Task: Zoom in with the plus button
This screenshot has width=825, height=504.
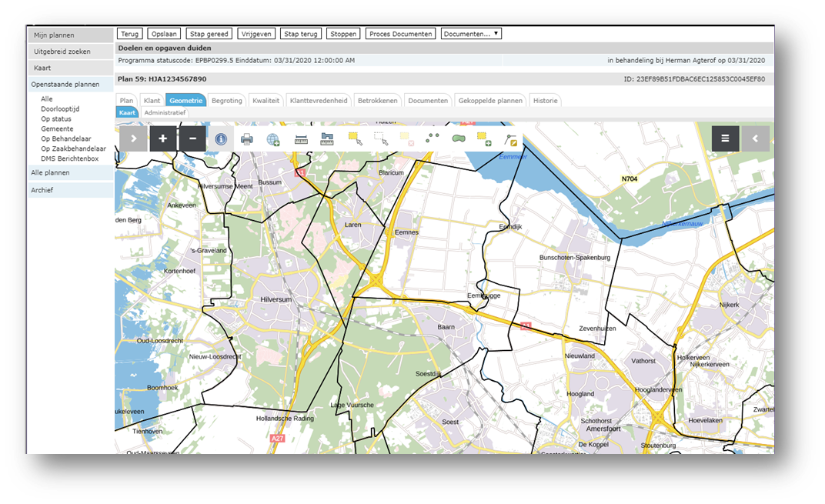Action: point(162,139)
